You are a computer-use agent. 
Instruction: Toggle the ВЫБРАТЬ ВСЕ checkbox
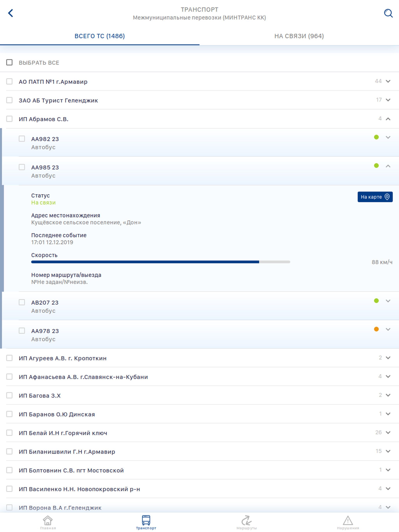click(9, 62)
